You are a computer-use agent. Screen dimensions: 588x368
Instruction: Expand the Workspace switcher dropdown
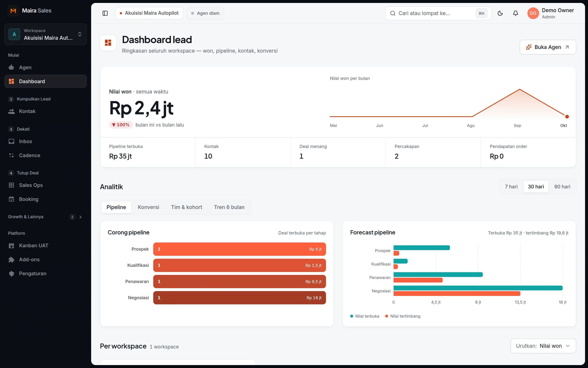46,34
